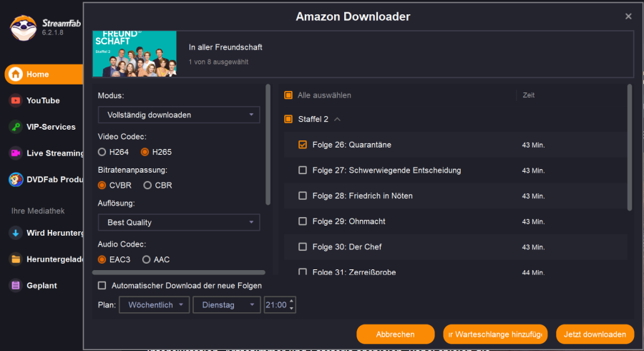Click the downloading arrow icon in sidebar
The image size is (644, 351).
(16, 233)
